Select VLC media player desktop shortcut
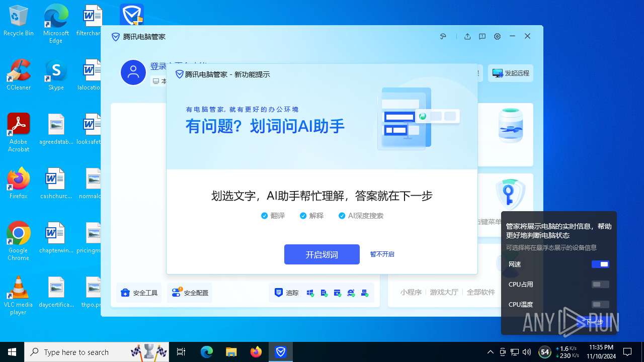The width and height of the screenshot is (644, 362). pyautogui.click(x=19, y=296)
